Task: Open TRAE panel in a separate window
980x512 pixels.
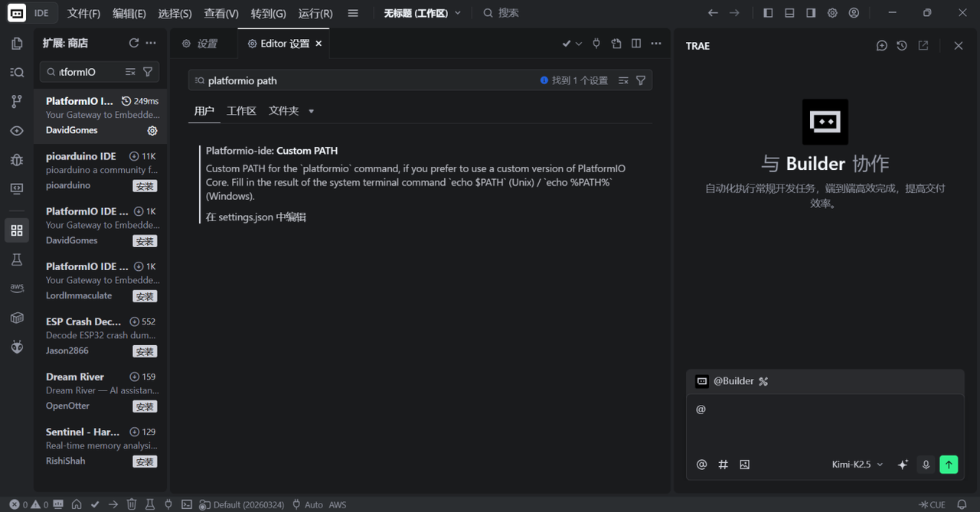Action: coord(923,46)
